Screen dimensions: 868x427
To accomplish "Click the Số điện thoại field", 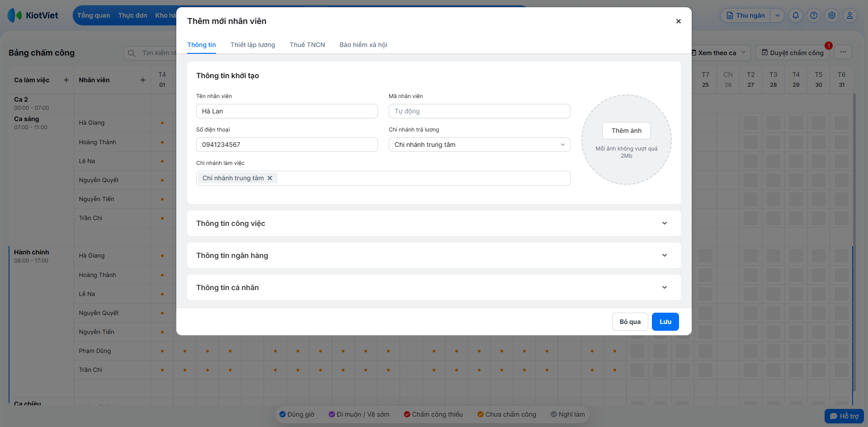I will [287, 145].
